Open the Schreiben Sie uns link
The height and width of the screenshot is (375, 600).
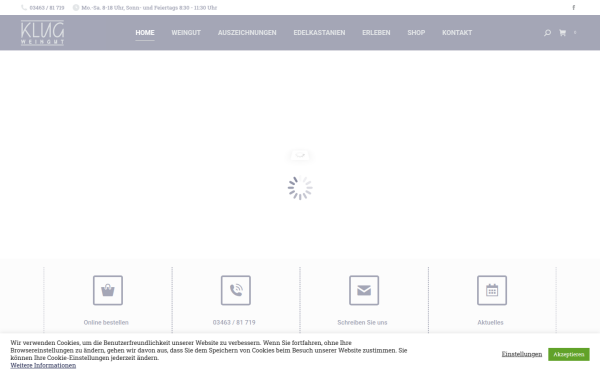[362, 323]
